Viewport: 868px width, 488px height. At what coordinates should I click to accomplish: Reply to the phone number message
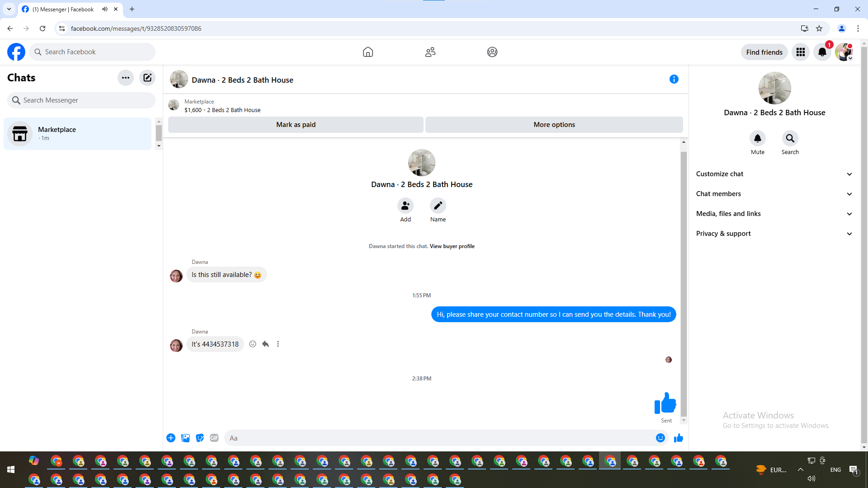[x=265, y=344]
